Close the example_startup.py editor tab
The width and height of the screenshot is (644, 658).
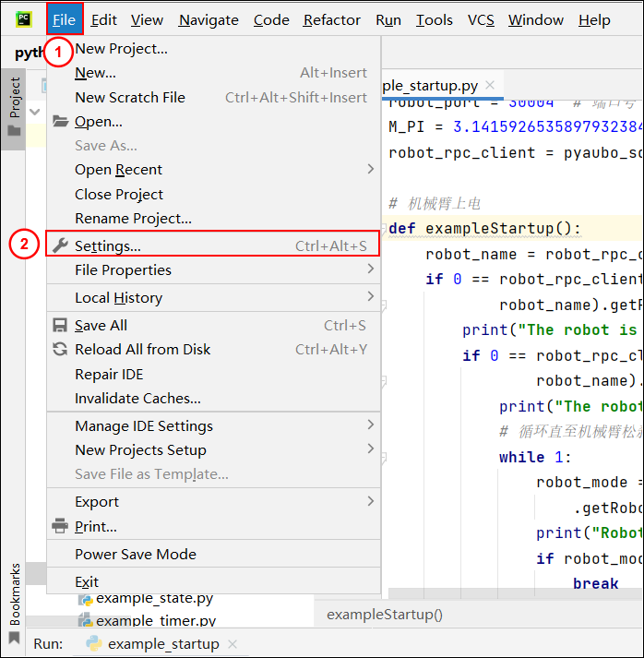490,85
